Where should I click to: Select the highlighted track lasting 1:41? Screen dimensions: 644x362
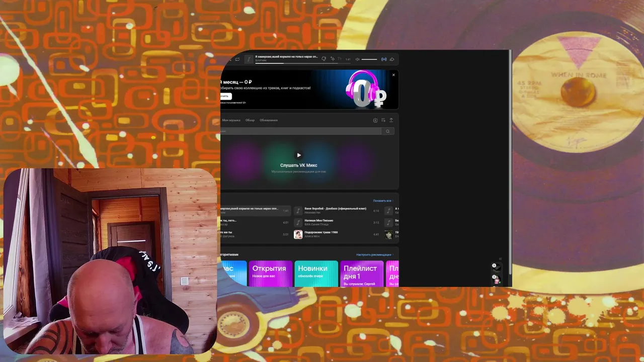coord(256,210)
